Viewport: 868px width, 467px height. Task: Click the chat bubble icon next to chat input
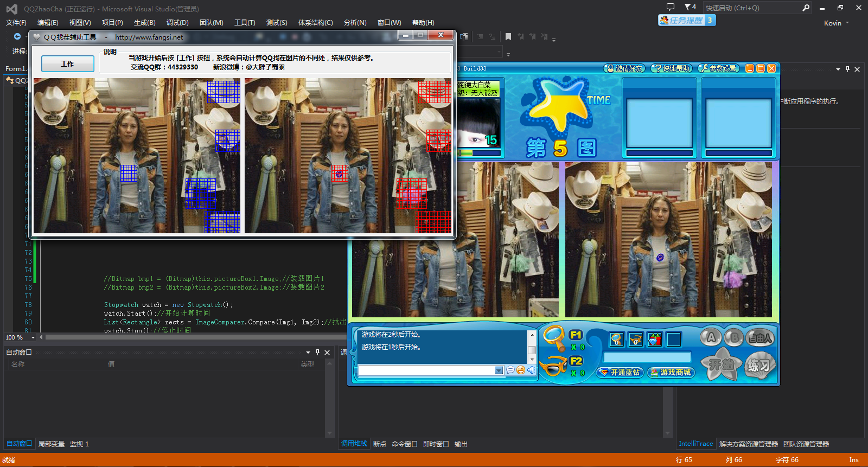click(510, 370)
